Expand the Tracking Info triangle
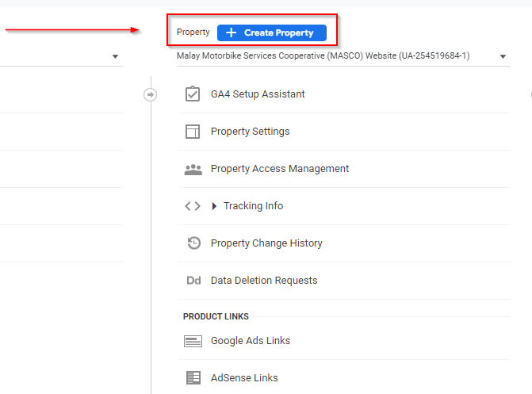The width and height of the screenshot is (532, 394). (x=215, y=206)
